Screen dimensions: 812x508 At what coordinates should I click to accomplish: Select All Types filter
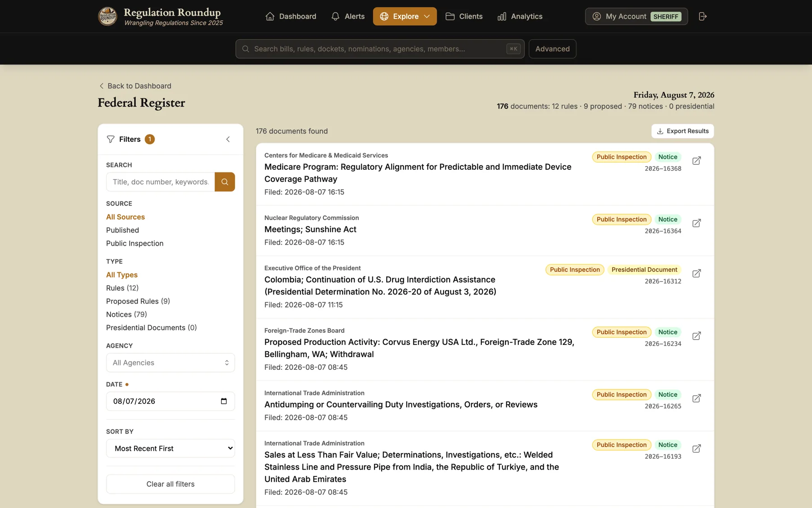[122, 275]
